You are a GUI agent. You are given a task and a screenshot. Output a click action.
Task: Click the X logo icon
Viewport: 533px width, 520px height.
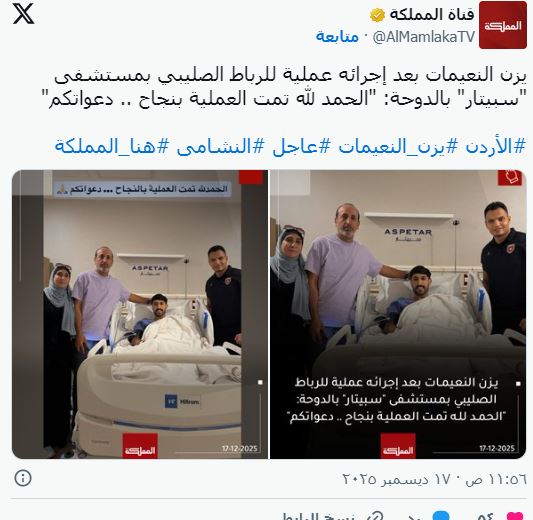pyautogui.click(x=23, y=14)
